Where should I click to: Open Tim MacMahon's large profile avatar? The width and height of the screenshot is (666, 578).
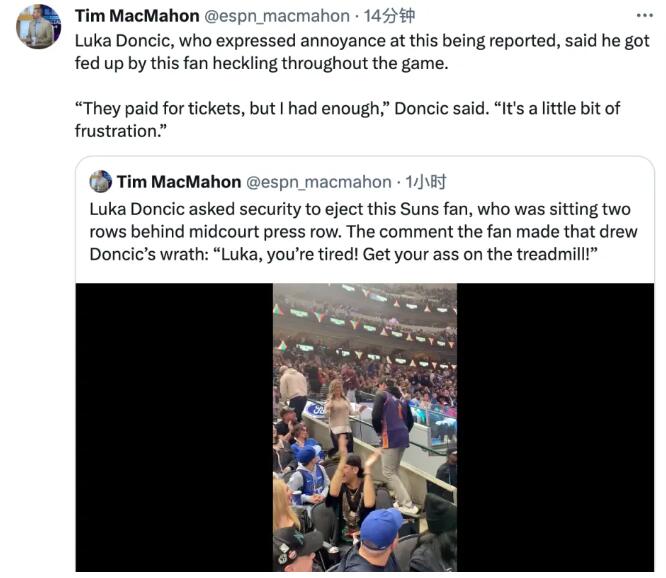[x=40, y=25]
